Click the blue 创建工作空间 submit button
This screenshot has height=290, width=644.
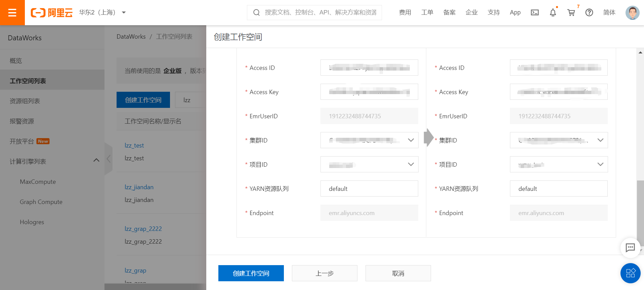click(x=251, y=273)
